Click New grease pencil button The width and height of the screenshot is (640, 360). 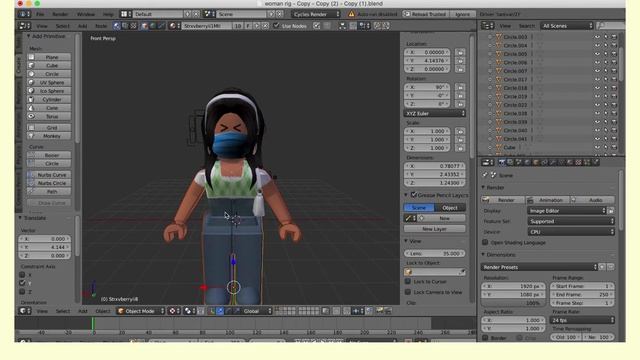click(442, 218)
